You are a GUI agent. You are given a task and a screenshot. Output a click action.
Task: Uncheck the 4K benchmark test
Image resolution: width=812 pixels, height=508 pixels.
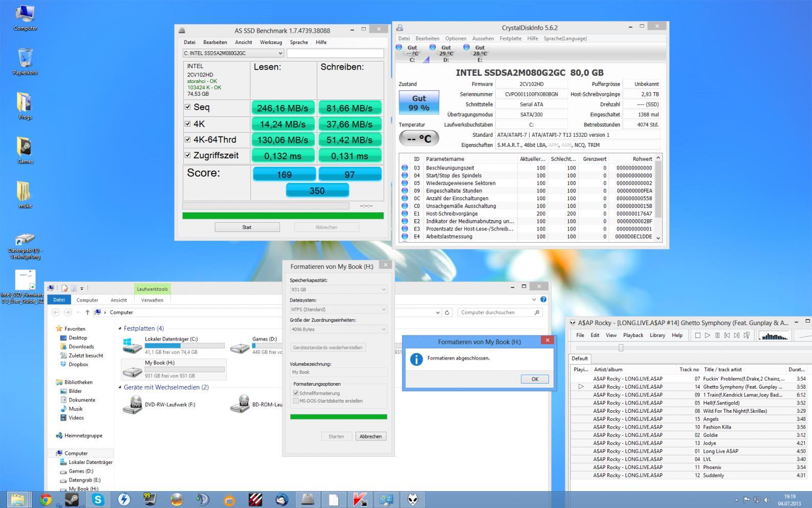coord(188,123)
